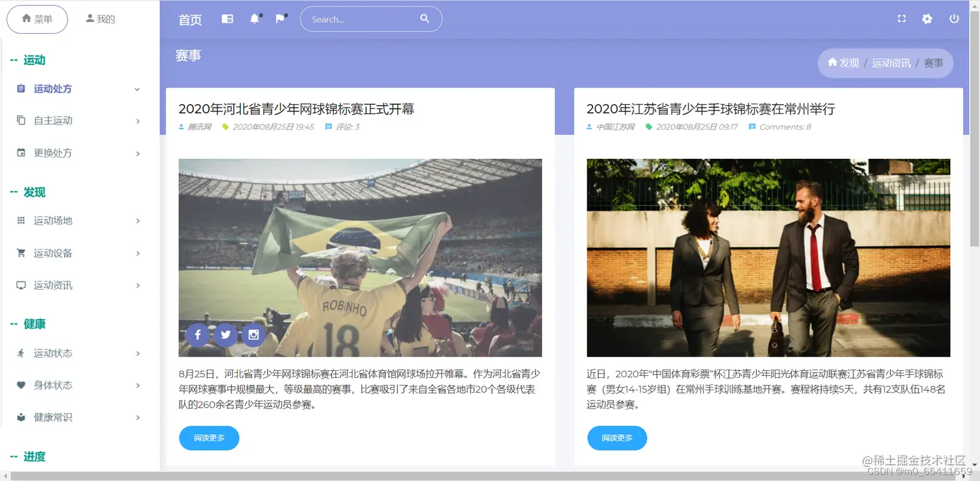Click the newspaper icon beside 首页

point(227,19)
